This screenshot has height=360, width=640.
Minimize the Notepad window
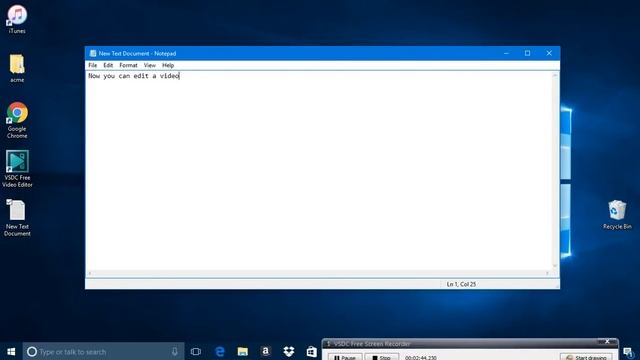tap(506, 53)
